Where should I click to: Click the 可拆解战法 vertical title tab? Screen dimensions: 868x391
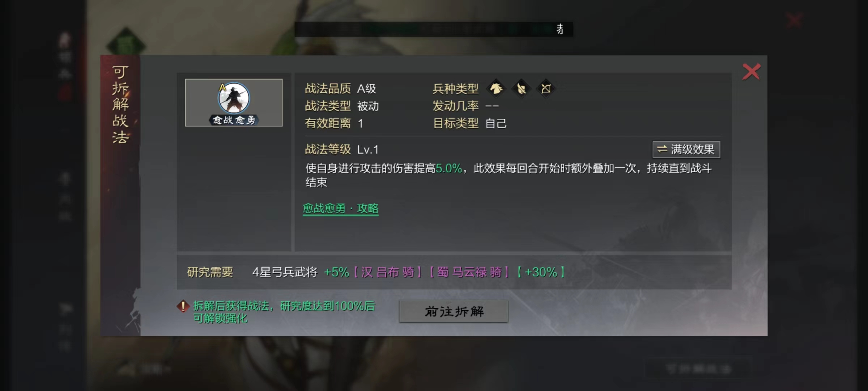click(120, 105)
